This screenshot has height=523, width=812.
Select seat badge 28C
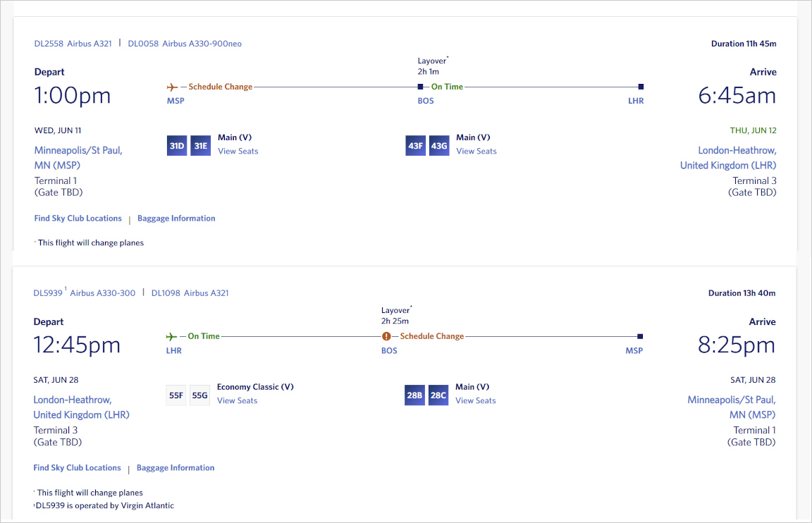(438, 395)
